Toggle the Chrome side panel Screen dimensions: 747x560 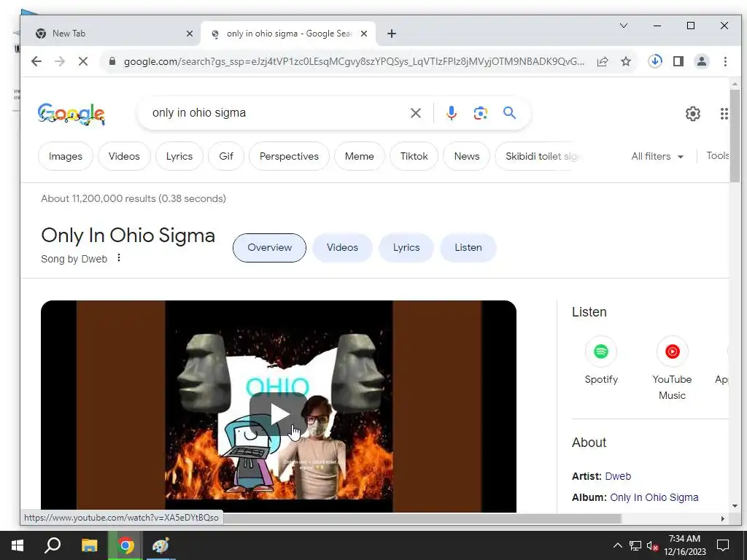[x=678, y=61]
